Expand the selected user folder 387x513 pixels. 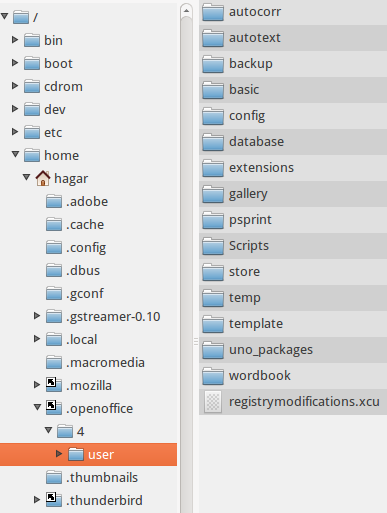(x=59, y=454)
